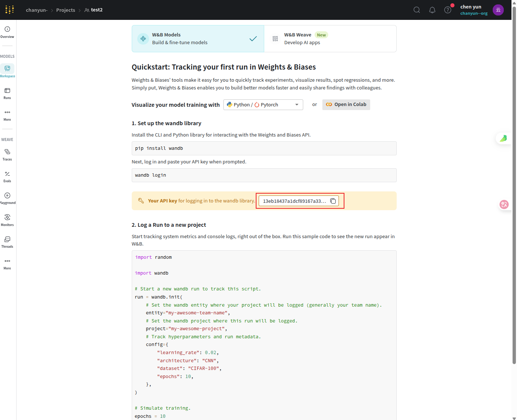The image size is (517, 420).
Task: Click the entity="my-awesome-team-name" code line
Action: pyautogui.click(x=188, y=313)
